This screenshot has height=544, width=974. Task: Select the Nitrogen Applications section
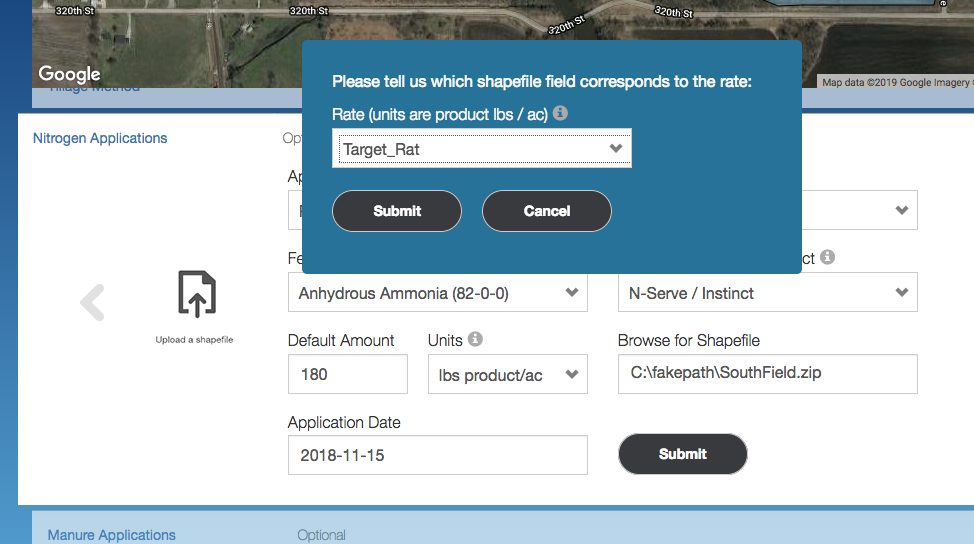point(100,138)
